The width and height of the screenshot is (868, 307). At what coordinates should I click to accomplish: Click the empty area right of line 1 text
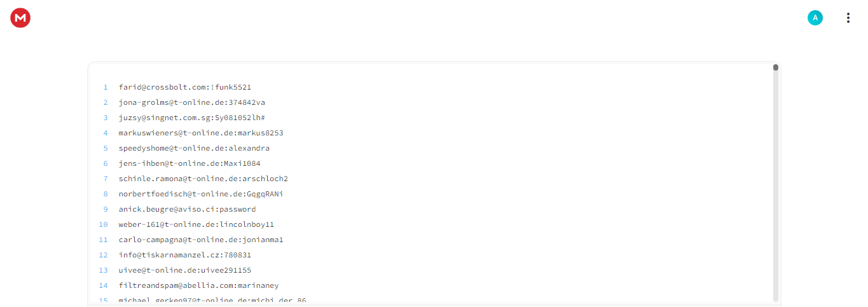(x=509, y=87)
